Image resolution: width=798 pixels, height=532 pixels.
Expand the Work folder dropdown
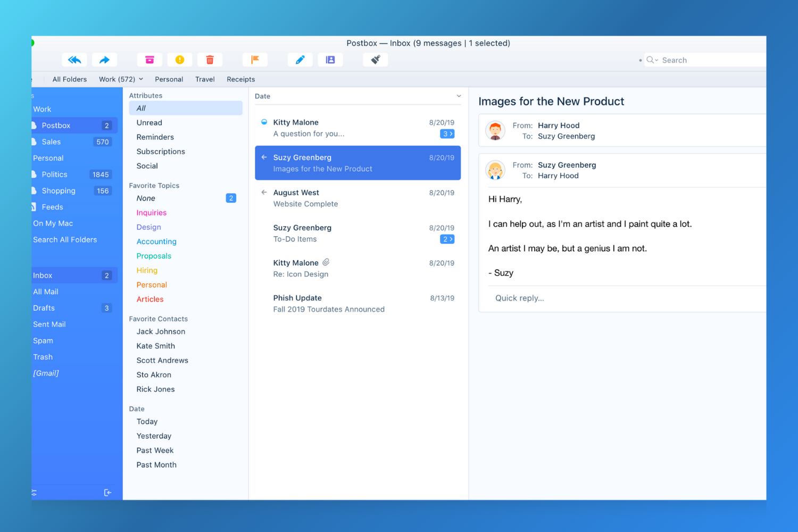tap(141, 79)
